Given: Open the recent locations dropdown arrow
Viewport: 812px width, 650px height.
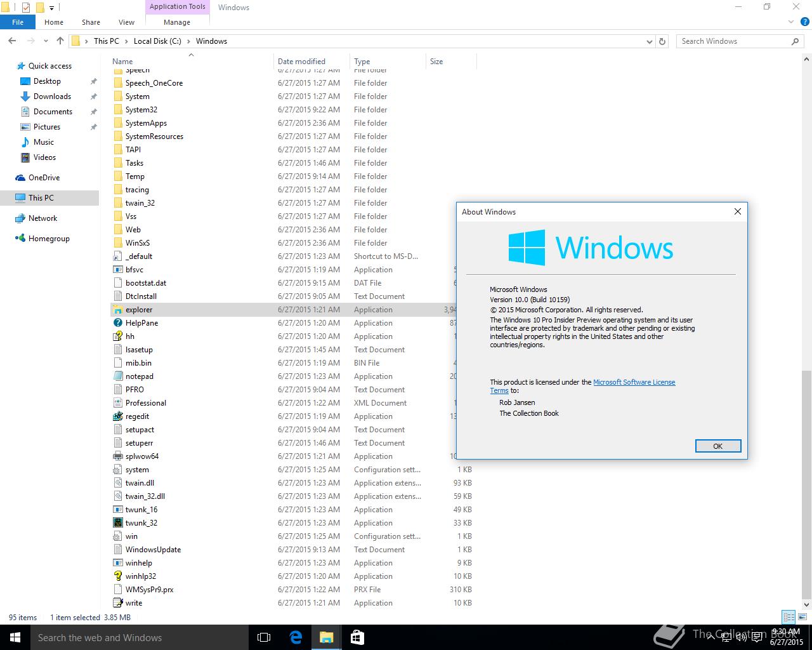Looking at the screenshot, I should pyautogui.click(x=46, y=41).
